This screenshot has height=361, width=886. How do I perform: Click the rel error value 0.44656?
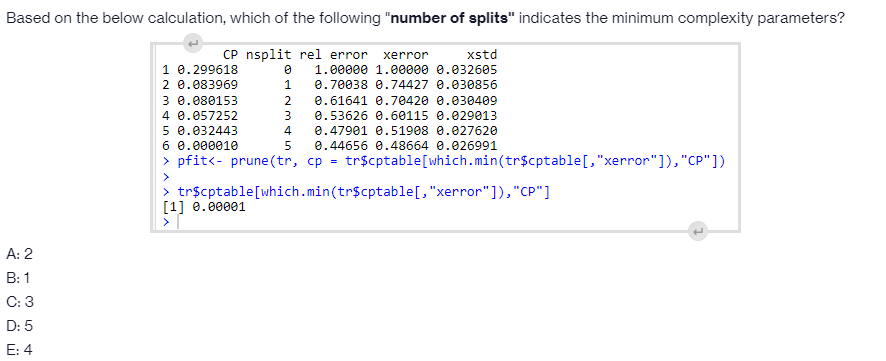tap(341, 146)
